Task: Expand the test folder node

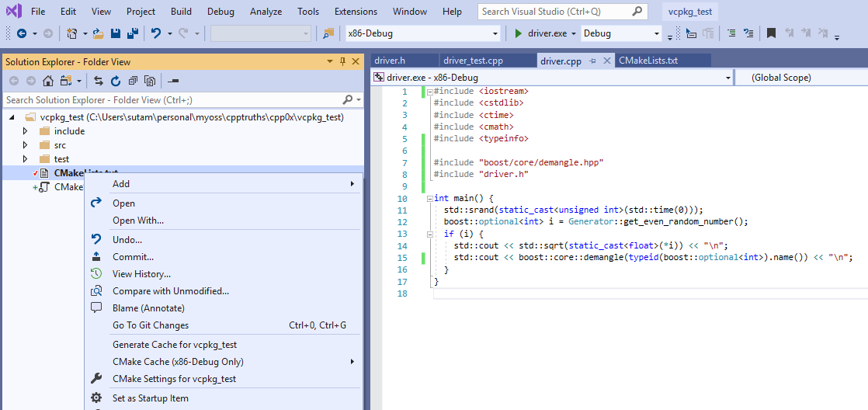Action: tap(25, 159)
